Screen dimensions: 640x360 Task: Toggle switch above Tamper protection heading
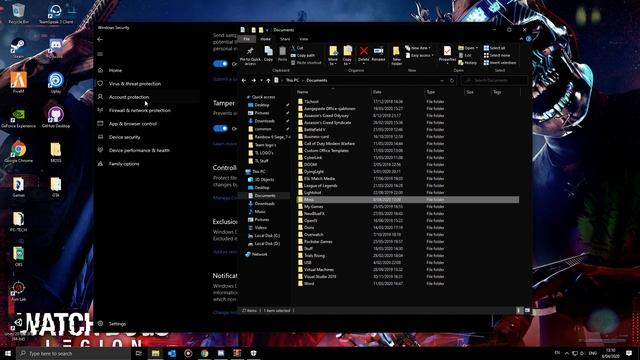(x=220, y=64)
